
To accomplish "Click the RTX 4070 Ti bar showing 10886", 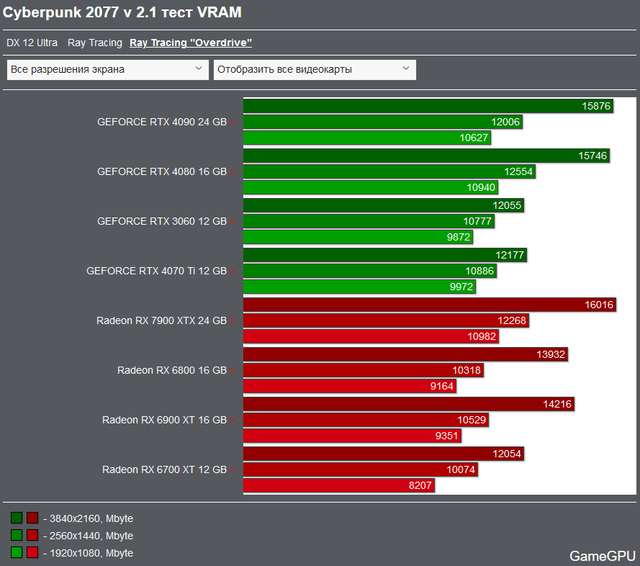I will coord(370,271).
